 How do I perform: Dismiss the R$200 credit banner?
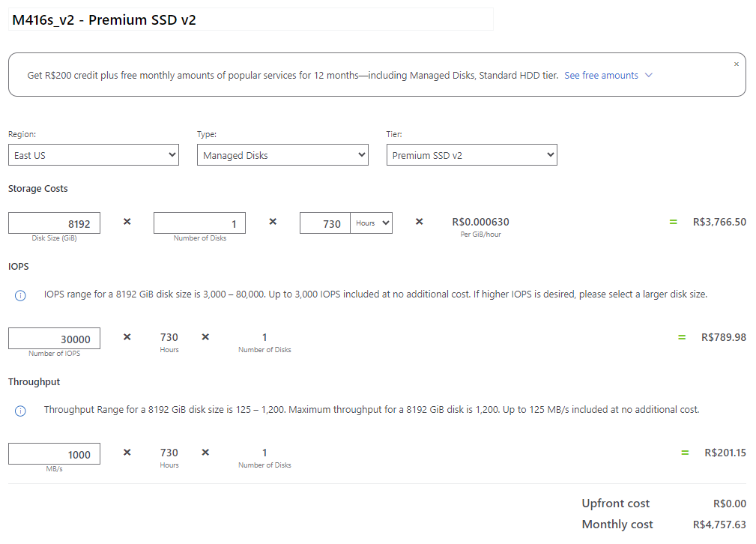(x=737, y=64)
